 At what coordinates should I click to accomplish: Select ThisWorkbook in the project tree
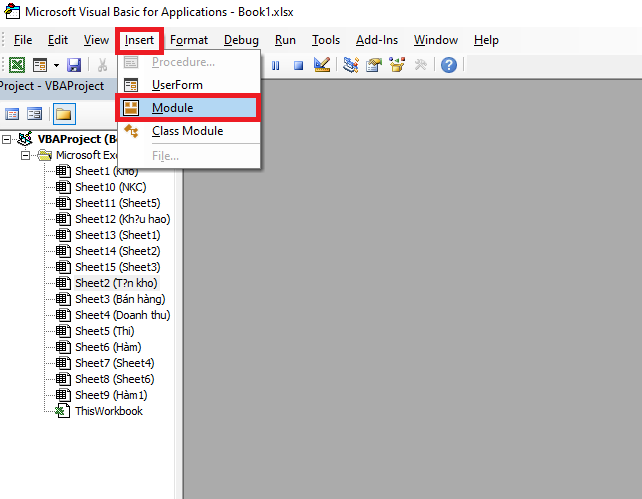(x=109, y=411)
